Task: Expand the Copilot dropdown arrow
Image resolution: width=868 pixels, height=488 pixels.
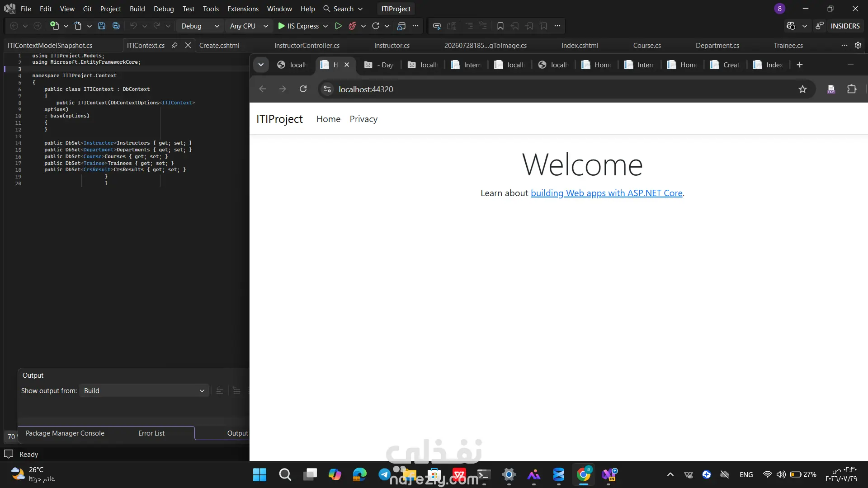Action: (x=805, y=26)
